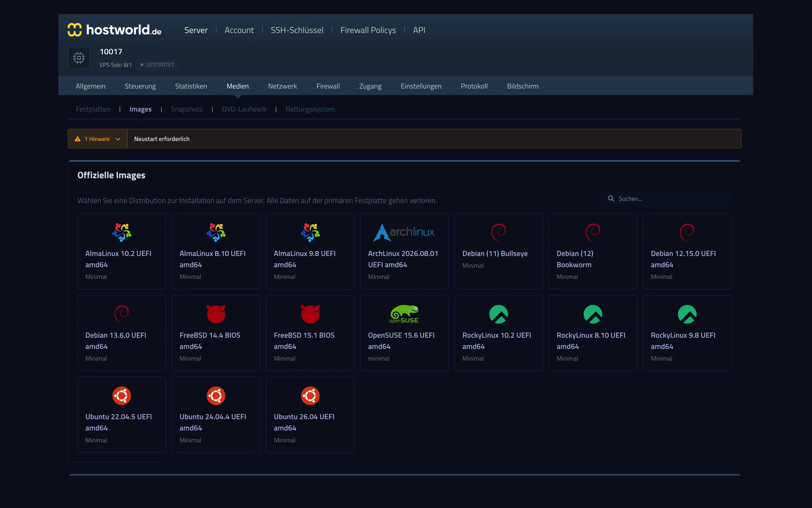This screenshot has height=508, width=812.
Task: Expand the 1 Hinweis notice chevron
Action: pyautogui.click(x=118, y=139)
